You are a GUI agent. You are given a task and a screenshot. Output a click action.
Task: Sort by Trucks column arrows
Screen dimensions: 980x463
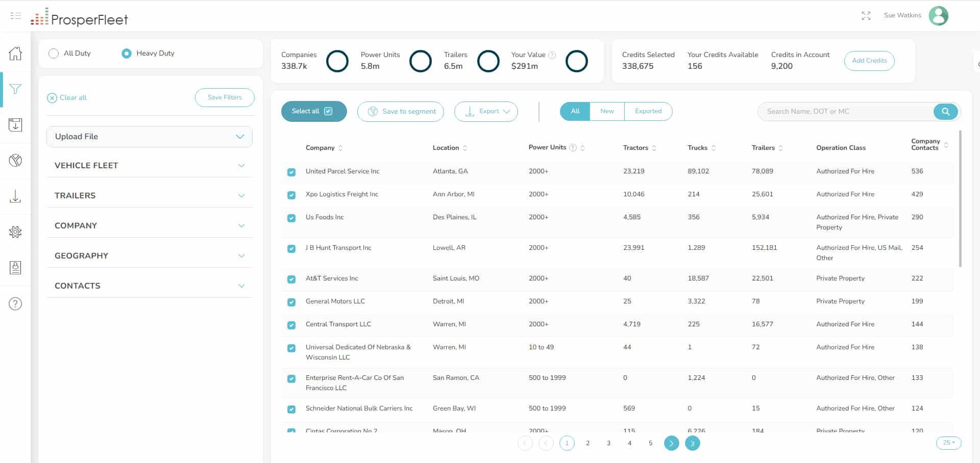click(x=714, y=148)
